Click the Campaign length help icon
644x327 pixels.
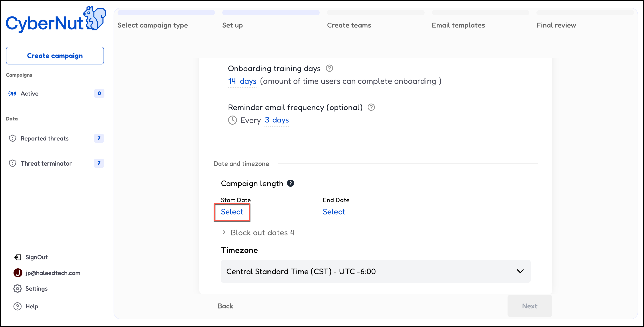(291, 183)
